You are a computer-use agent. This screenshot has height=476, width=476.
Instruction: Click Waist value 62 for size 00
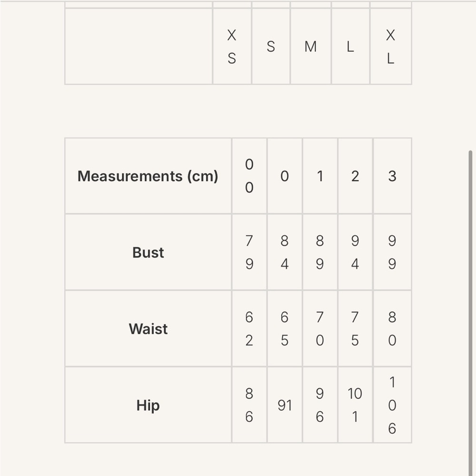click(249, 329)
